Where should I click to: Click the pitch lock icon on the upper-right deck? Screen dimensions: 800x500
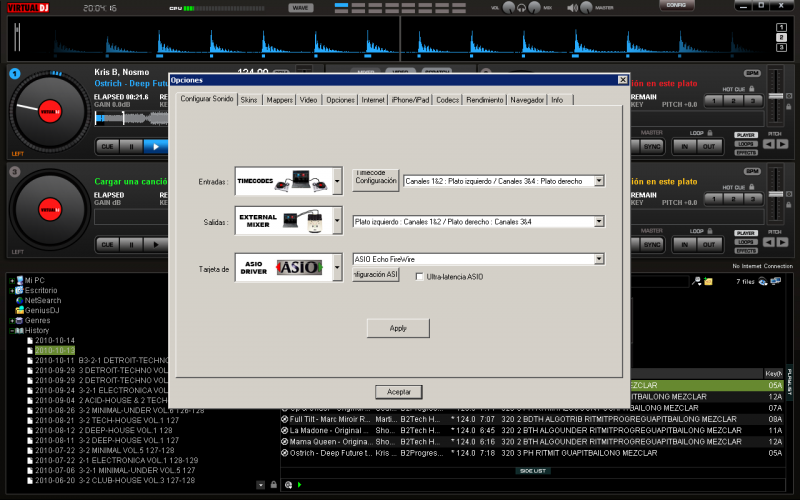pyautogui.click(x=789, y=107)
